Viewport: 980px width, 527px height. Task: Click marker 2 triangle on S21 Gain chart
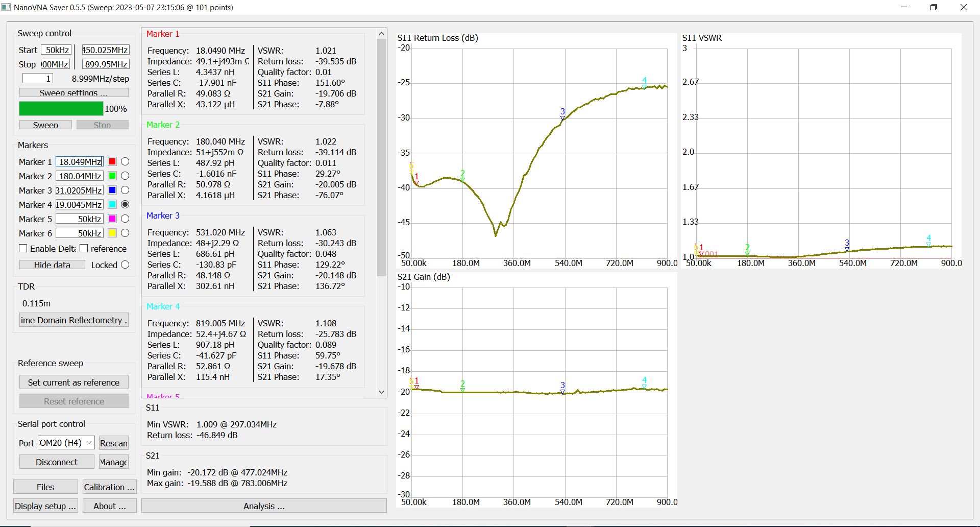point(462,390)
